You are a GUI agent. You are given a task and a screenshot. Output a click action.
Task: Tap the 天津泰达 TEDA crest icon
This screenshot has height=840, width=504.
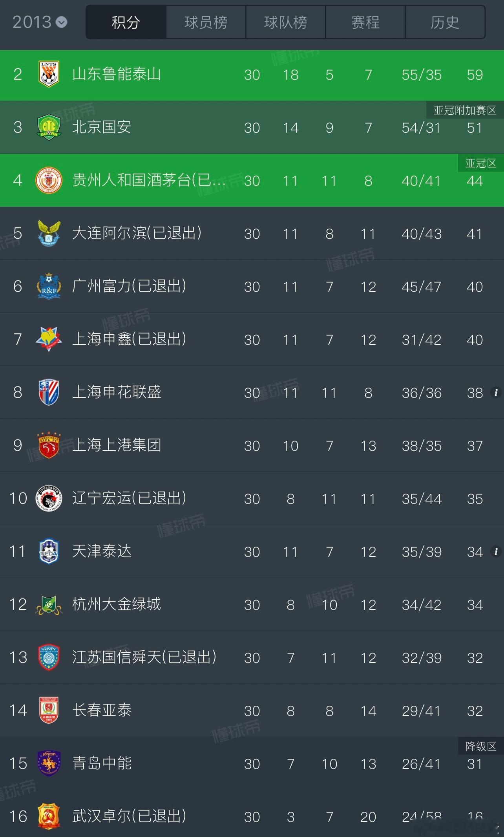[49, 551]
